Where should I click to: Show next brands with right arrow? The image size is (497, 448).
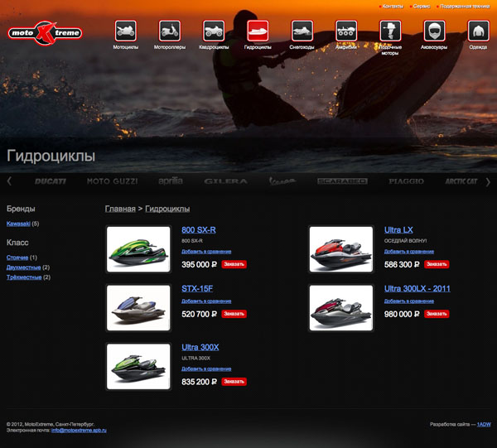[x=488, y=182]
